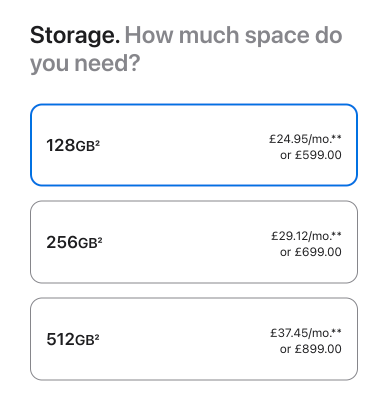Open footnote 2 superscript next to 128GB
The width and height of the screenshot is (390, 415).
coord(98,142)
